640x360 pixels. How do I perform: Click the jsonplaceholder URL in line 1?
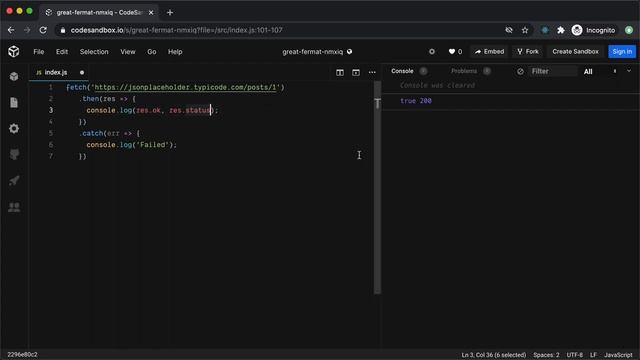(185, 87)
